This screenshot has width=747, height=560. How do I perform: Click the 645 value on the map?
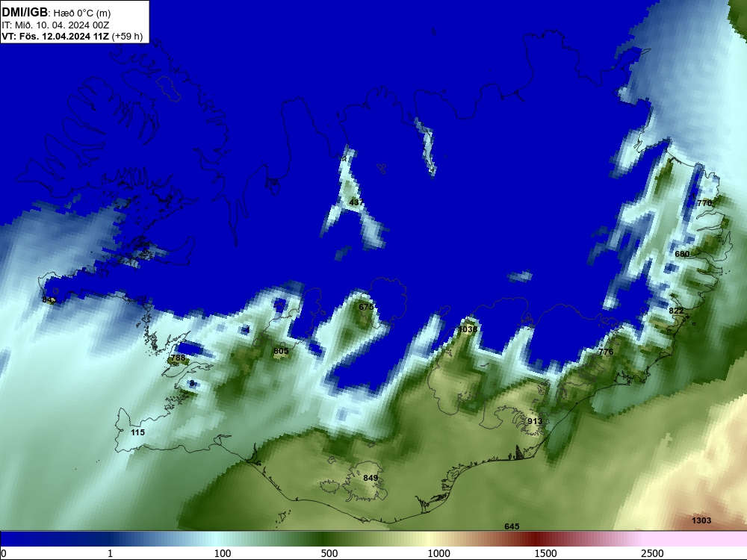(x=512, y=526)
